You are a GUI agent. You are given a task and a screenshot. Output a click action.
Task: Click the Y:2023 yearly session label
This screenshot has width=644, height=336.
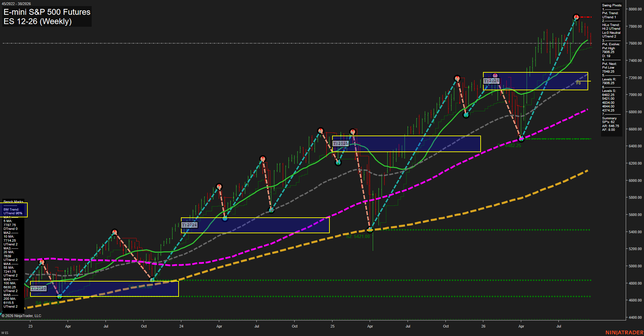tap(38, 288)
